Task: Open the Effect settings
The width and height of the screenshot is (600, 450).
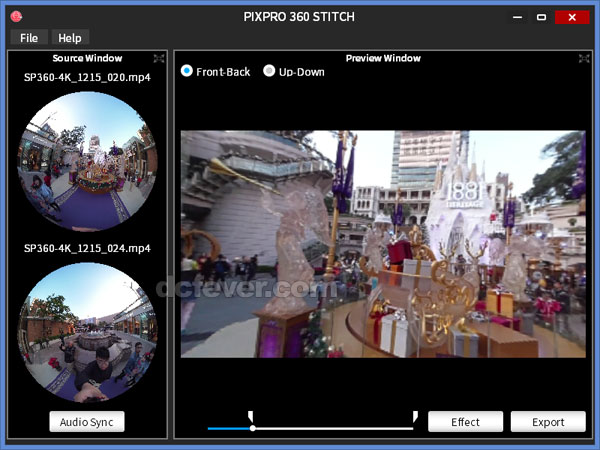Action: click(x=465, y=422)
